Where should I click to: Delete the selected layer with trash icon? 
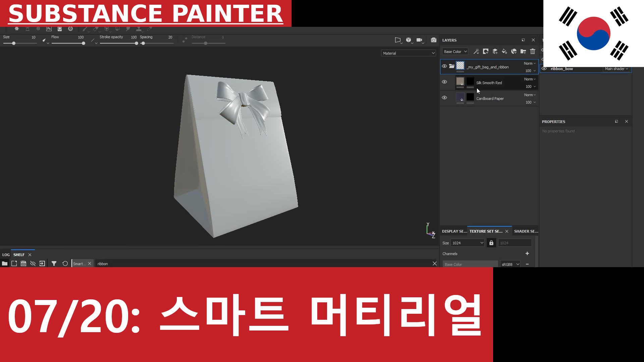tap(533, 51)
